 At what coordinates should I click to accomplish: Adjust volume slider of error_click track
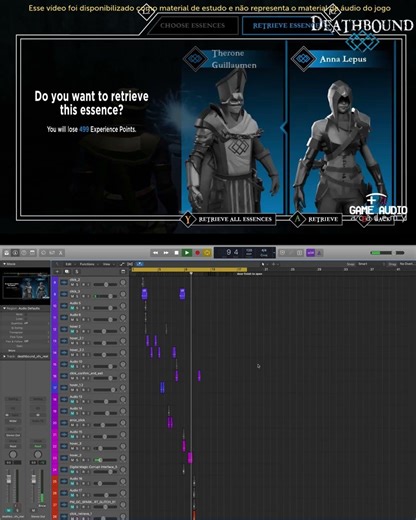point(105,425)
